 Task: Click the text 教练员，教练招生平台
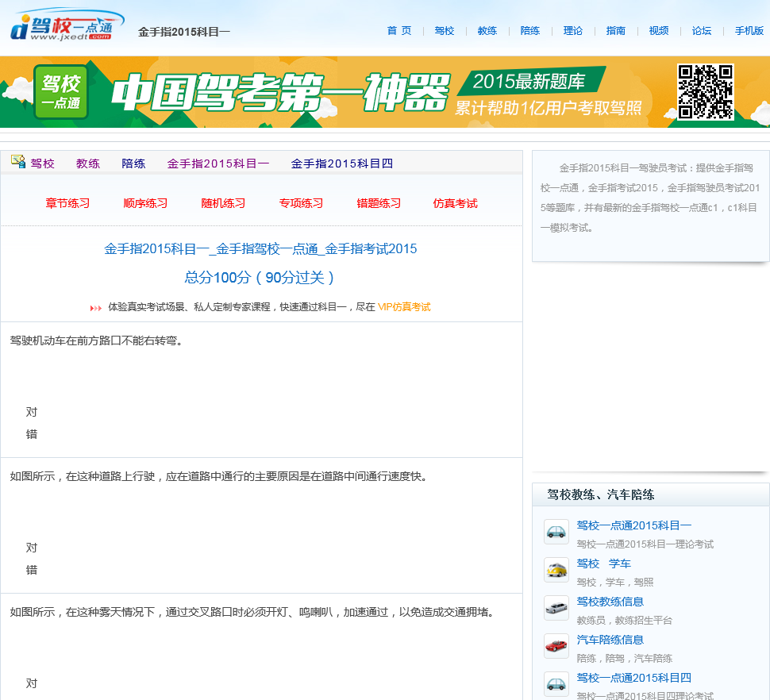(624, 621)
